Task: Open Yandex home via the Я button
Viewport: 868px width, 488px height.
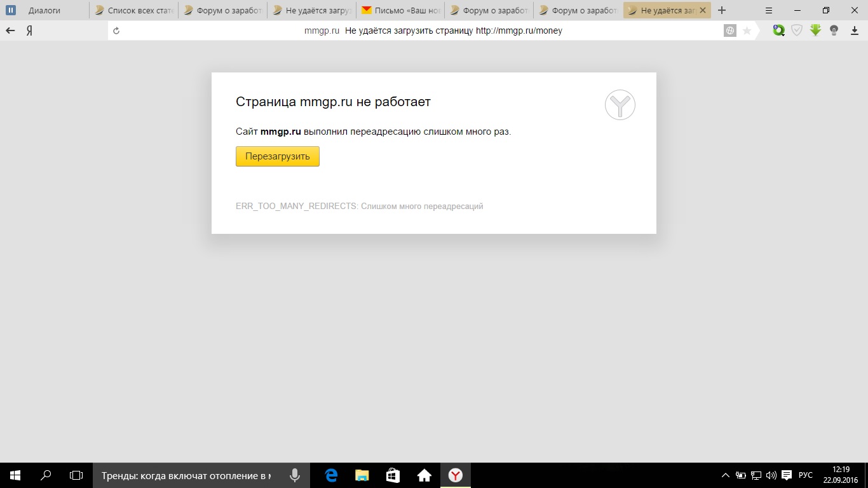Action: (29, 30)
